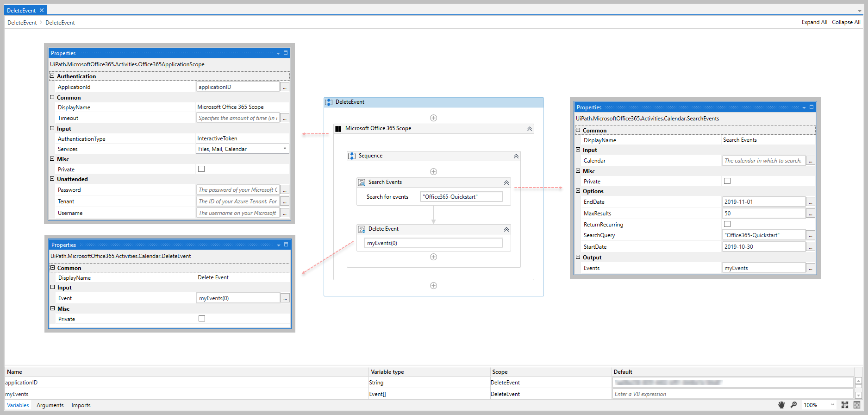Image resolution: width=868 pixels, height=415 pixels.
Task: Enable the ReturnRecurring checkbox
Action: coord(727,224)
